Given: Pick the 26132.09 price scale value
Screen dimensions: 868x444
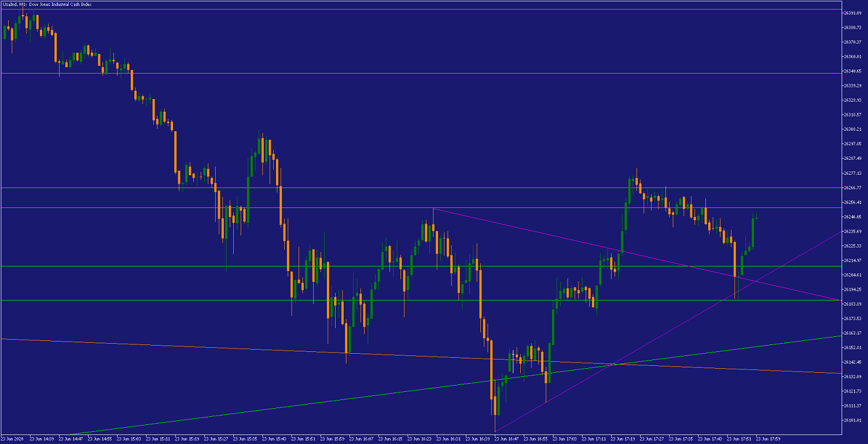Looking at the screenshot, I should (x=852, y=376).
